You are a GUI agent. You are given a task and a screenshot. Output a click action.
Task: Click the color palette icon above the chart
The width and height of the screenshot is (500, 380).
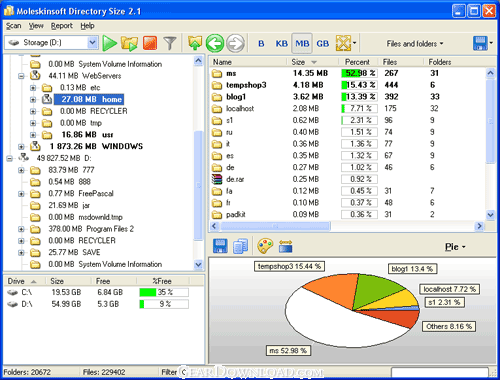coord(265,246)
